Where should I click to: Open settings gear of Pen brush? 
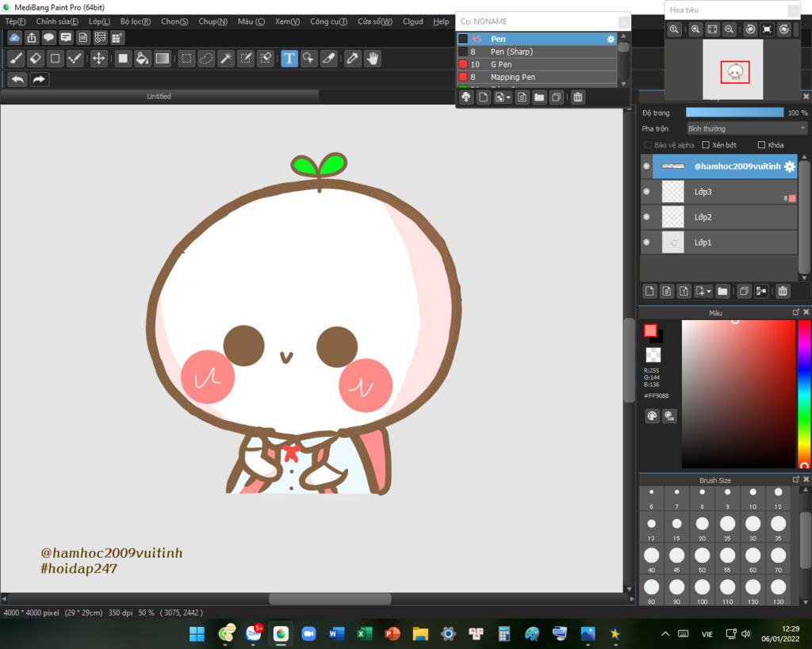[611, 39]
